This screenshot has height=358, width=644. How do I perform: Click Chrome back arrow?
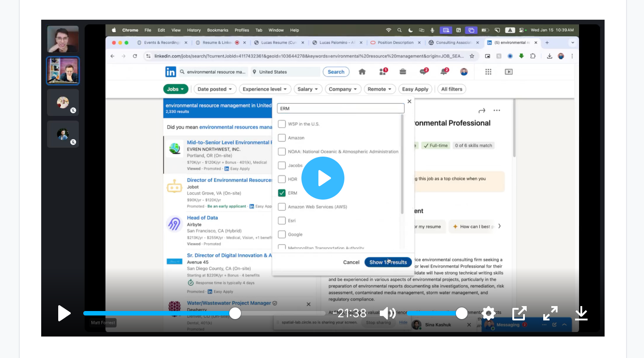(112, 56)
